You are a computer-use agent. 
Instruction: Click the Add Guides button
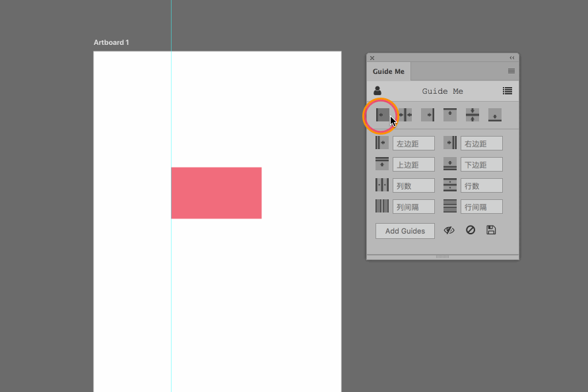click(405, 231)
